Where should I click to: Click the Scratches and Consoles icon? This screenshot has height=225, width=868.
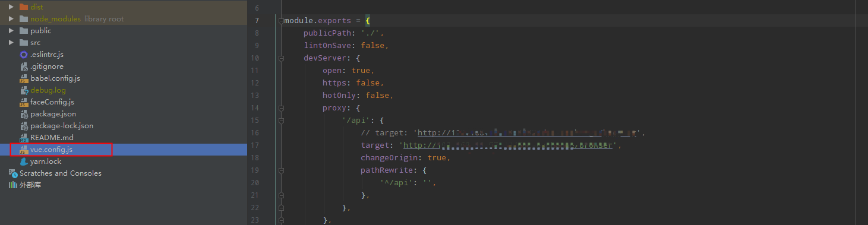click(x=13, y=173)
